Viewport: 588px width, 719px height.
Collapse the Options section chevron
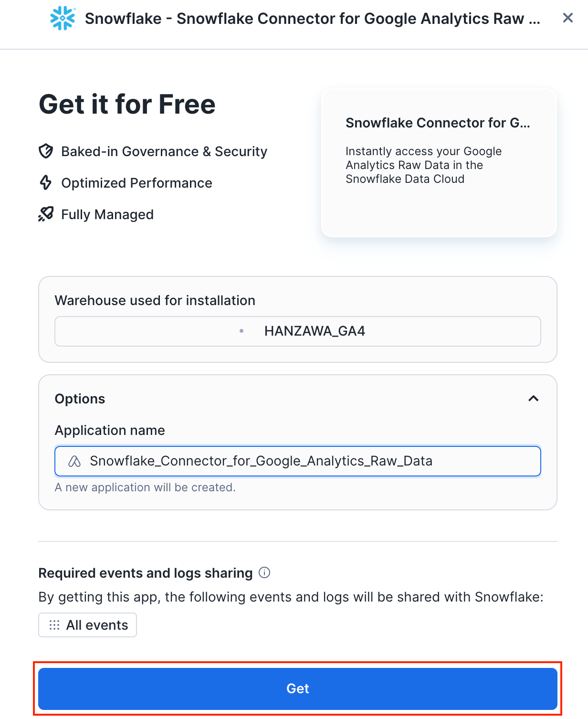(533, 399)
